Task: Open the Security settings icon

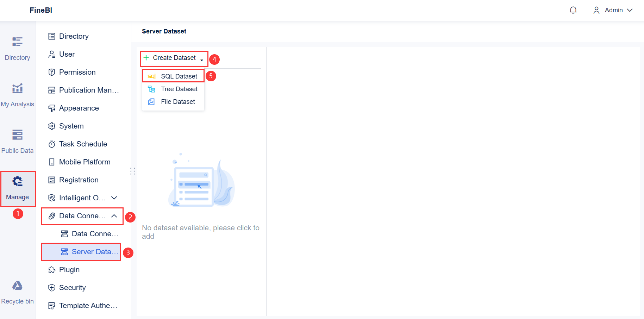Action: point(52,288)
